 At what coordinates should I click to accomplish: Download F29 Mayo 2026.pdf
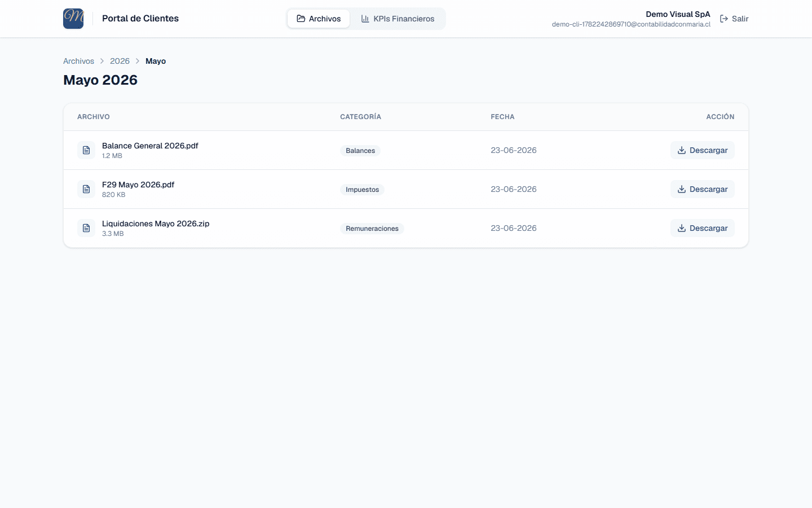point(702,189)
